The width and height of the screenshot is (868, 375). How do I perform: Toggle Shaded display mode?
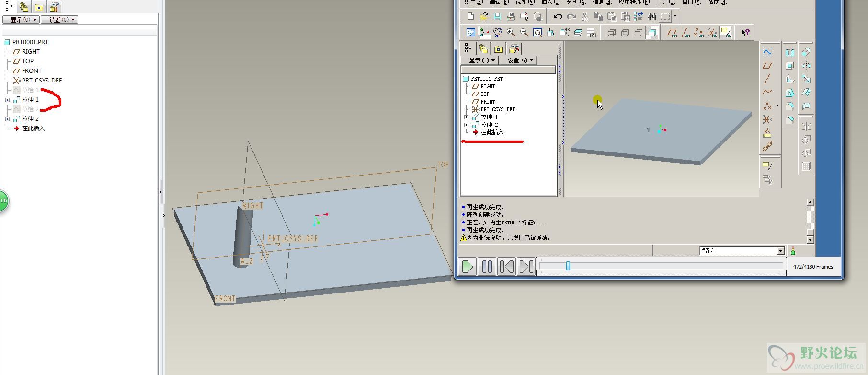[652, 33]
